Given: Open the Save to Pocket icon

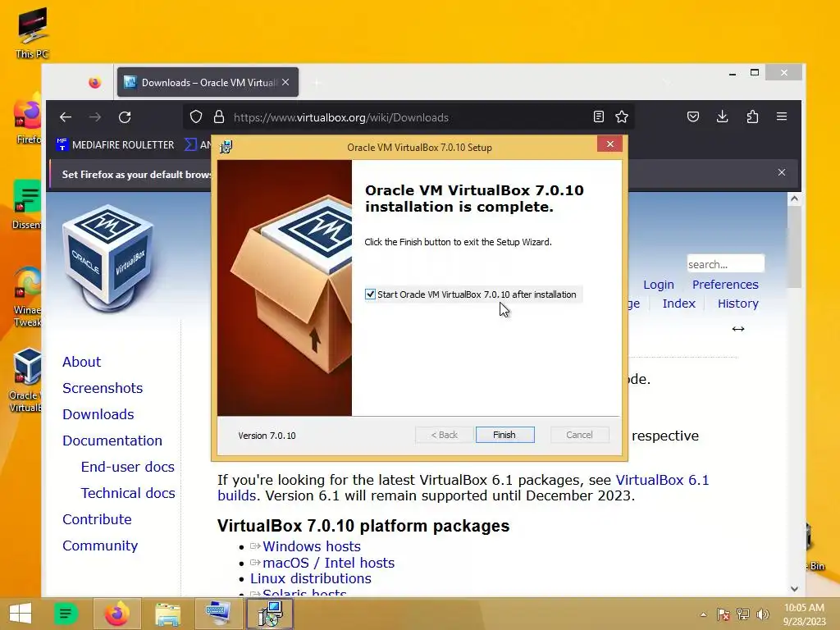Looking at the screenshot, I should click(692, 116).
